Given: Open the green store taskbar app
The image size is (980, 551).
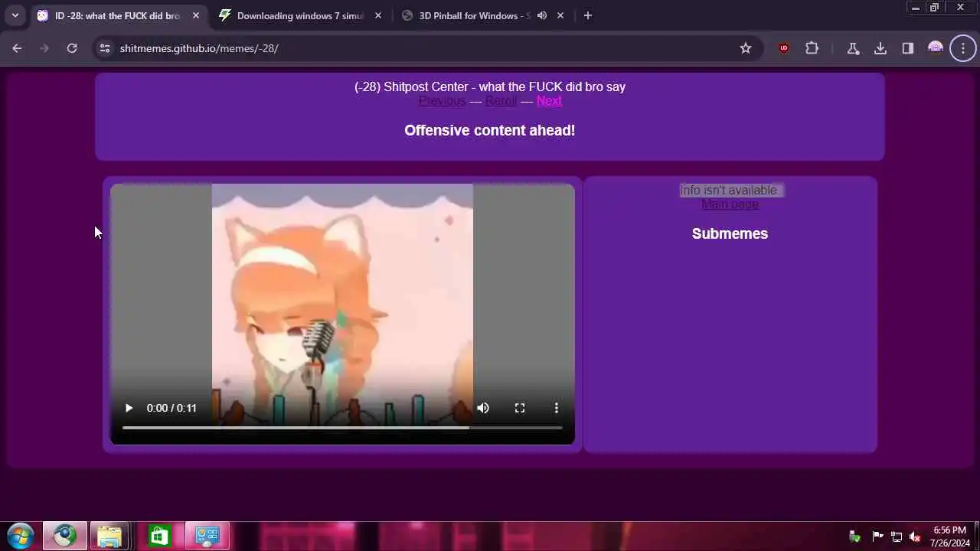Looking at the screenshot, I should point(159,536).
